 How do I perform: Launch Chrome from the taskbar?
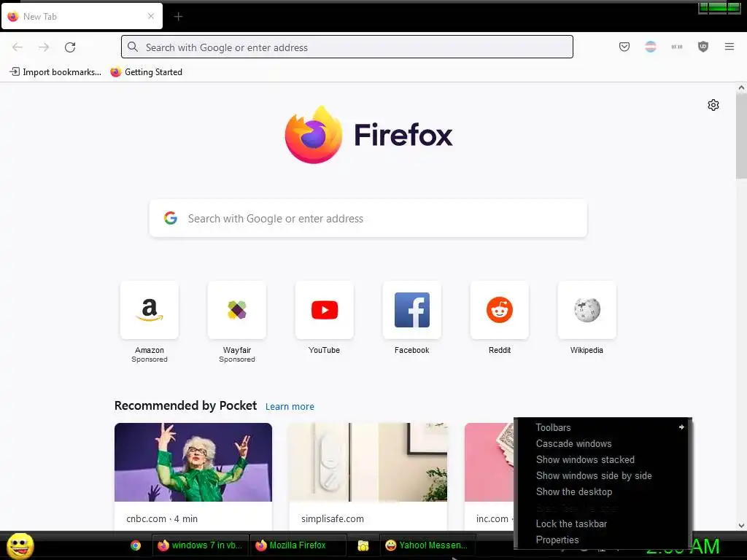click(x=136, y=545)
